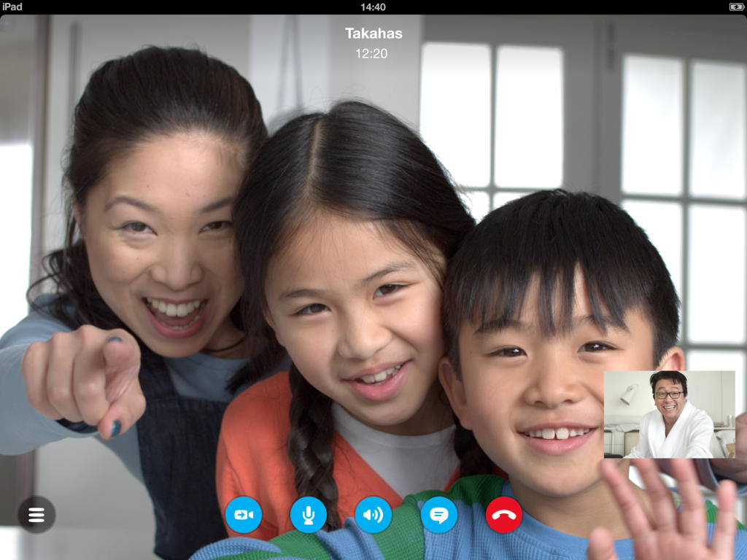This screenshot has height=560, width=747.
Task: Toggle the speaker audio output
Action: click(x=373, y=515)
